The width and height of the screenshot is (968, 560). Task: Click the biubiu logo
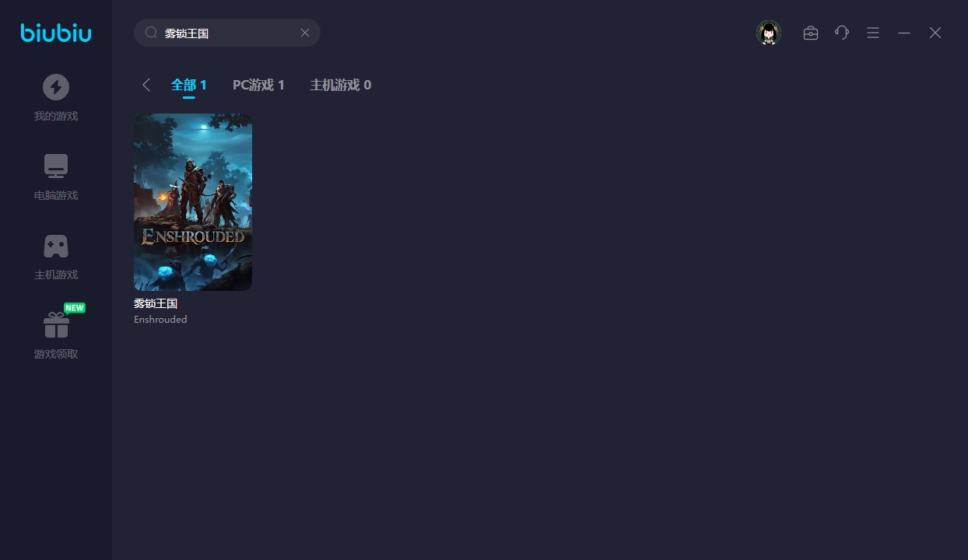coord(56,33)
